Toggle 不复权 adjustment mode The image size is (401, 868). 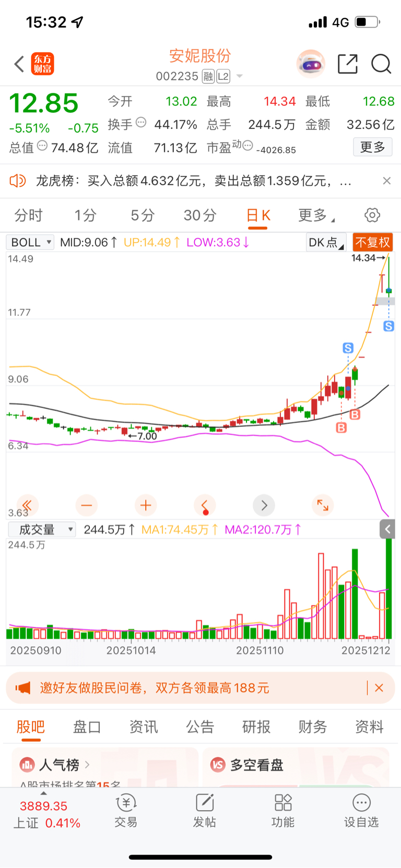373,242
